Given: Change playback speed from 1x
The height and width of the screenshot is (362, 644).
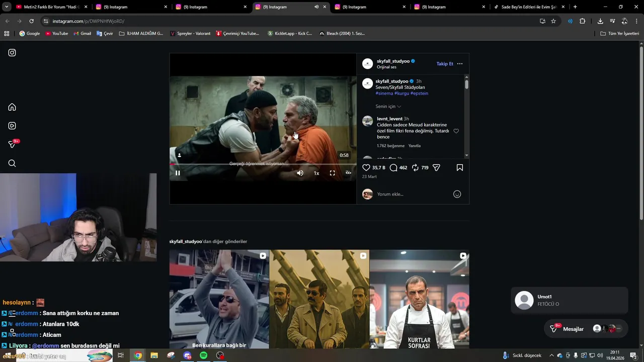Looking at the screenshot, I should pos(316,173).
